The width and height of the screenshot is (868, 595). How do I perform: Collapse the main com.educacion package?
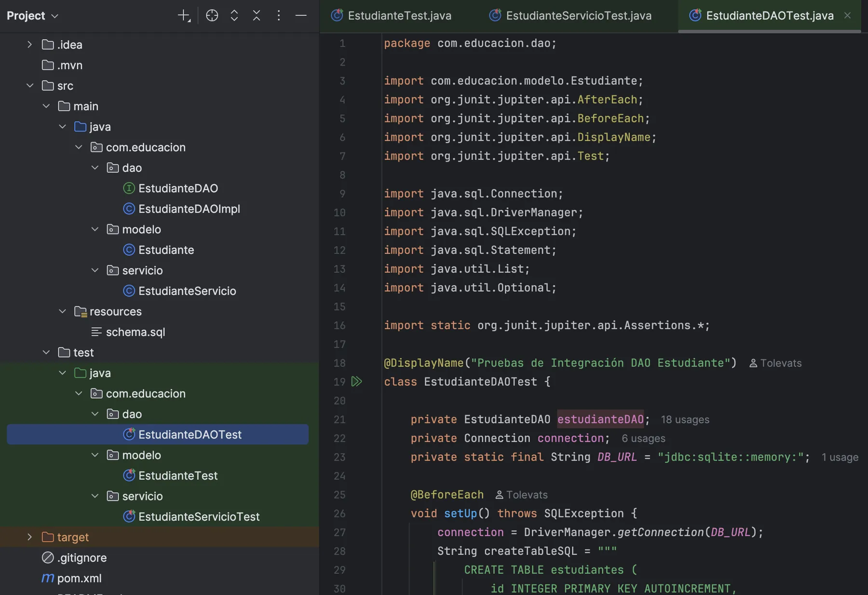click(x=79, y=147)
